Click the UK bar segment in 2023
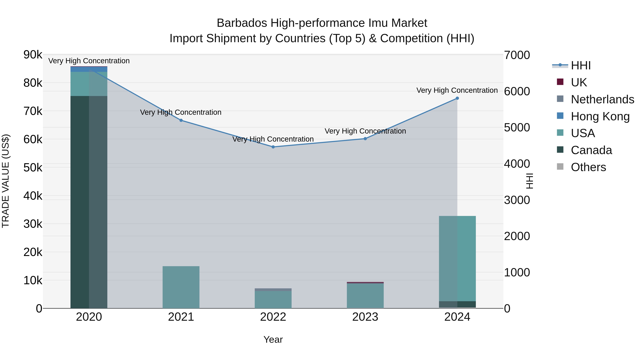Image resolution: width=644 pixels, height=362 pixels. pyautogui.click(x=365, y=283)
